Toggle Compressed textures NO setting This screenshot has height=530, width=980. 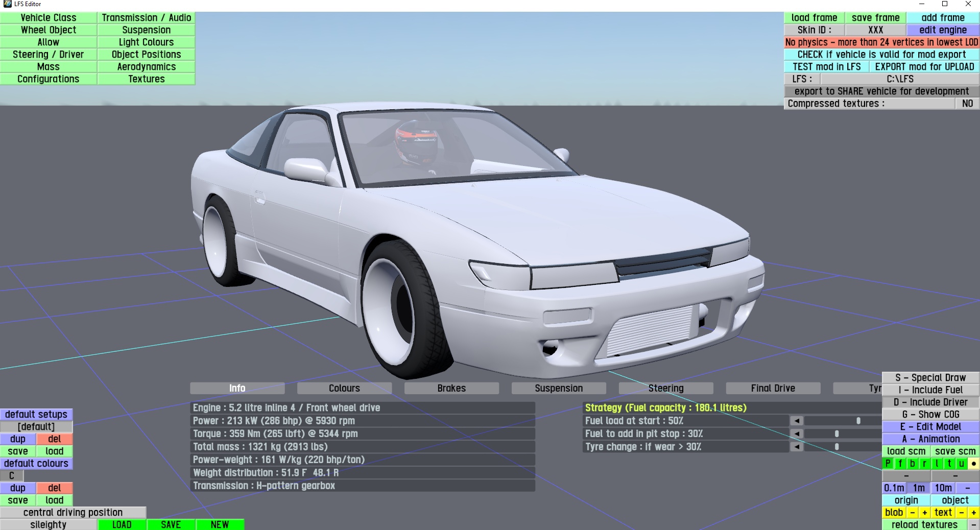click(967, 104)
